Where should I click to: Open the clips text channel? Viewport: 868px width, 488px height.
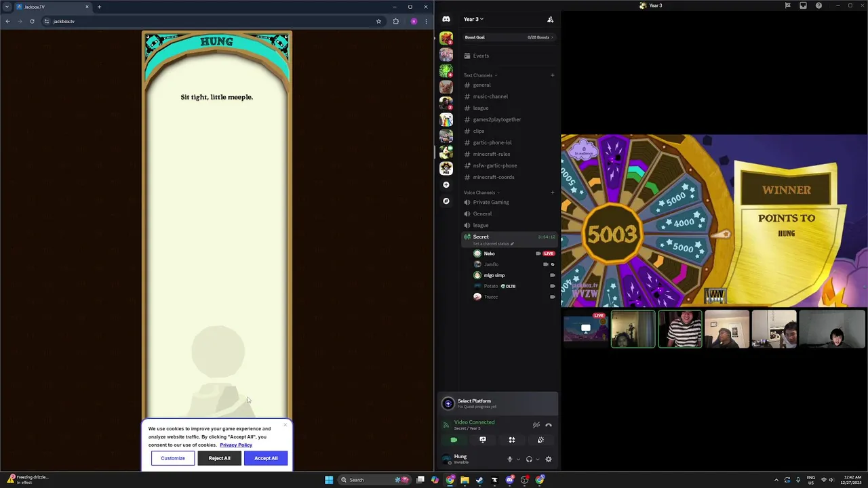pyautogui.click(x=509, y=131)
